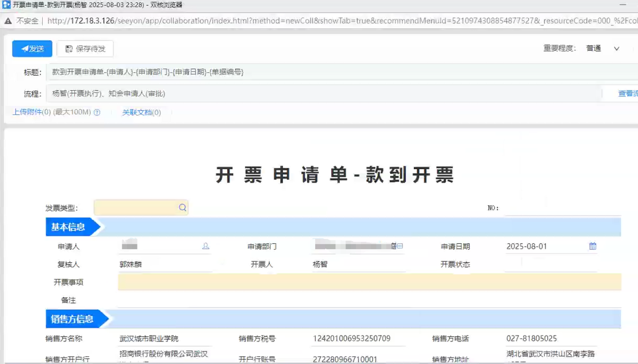Screen dimensions: 638x364
Task: Open the 上传附件 link
Action: (x=31, y=112)
